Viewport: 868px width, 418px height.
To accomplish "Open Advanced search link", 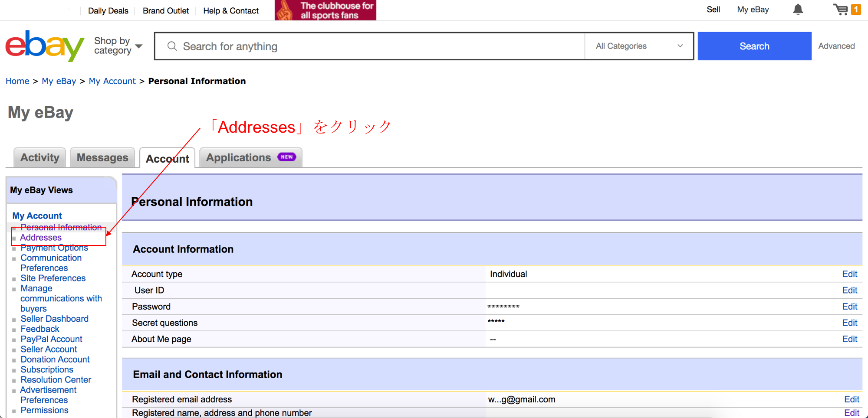I will 836,46.
